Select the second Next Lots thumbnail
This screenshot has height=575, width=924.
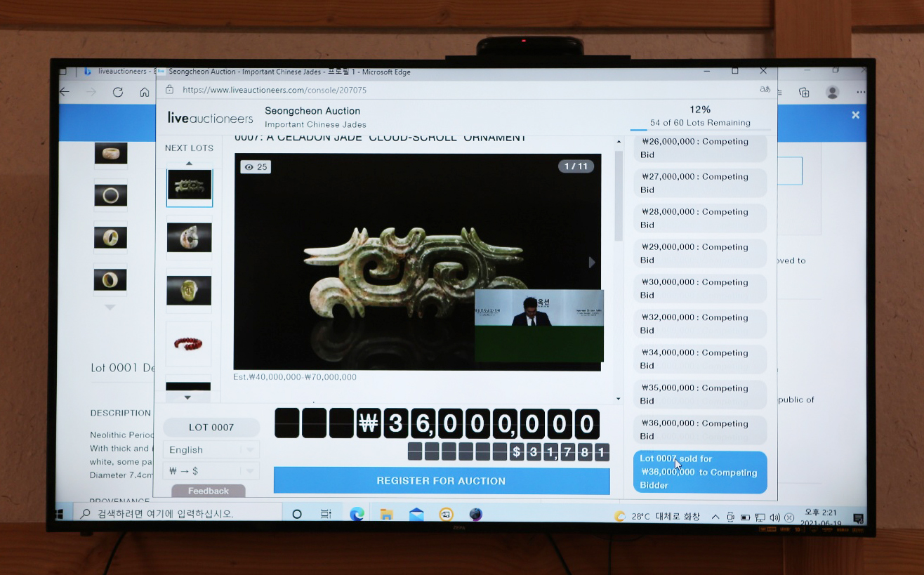point(190,237)
